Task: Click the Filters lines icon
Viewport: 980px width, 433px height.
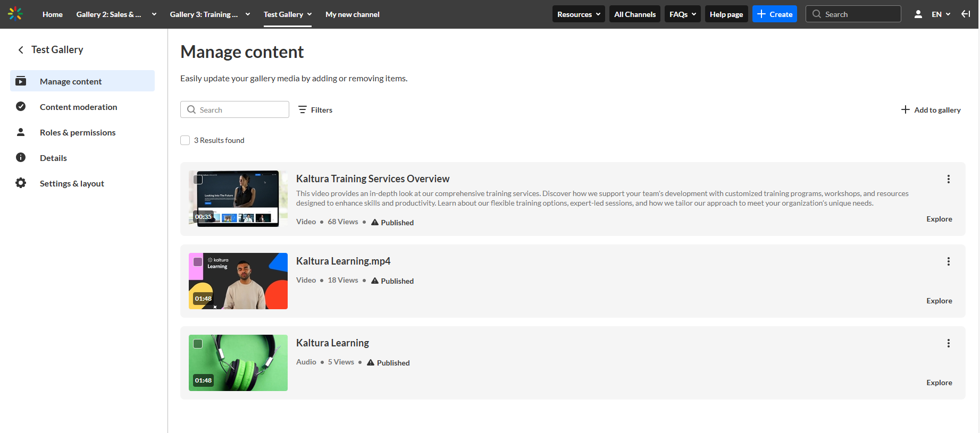Action: point(303,109)
